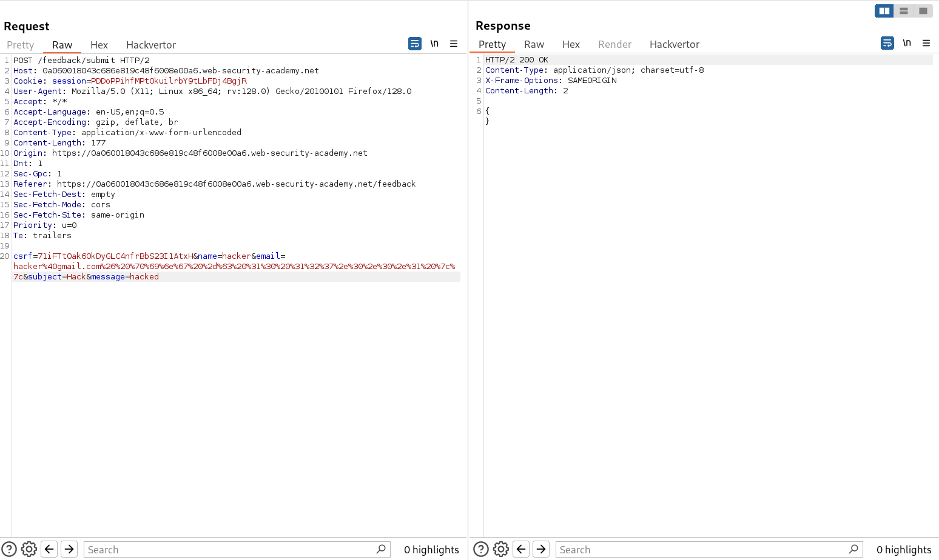939x560 pixels.
Task: Click Request 0 highlights label
Action: [x=431, y=550]
